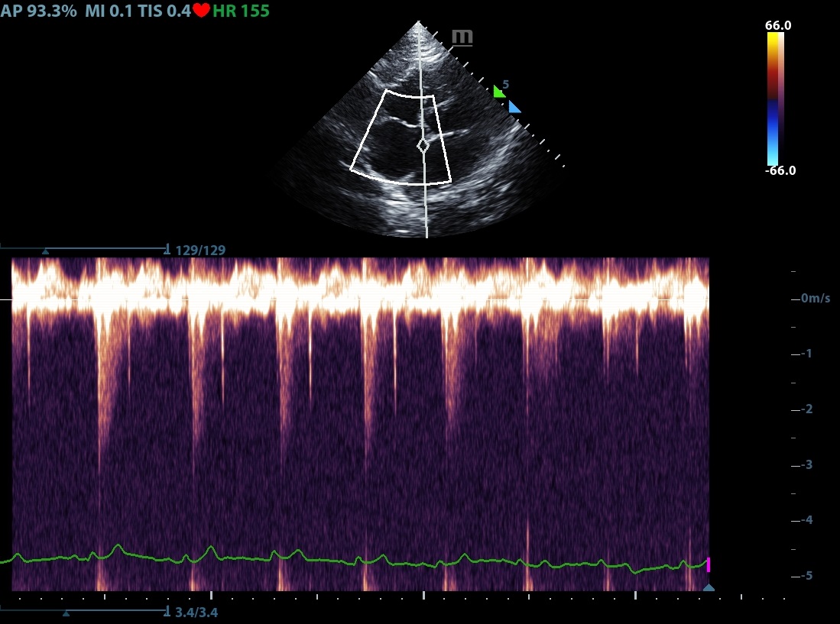Click the depth label '5' beside sector

pyautogui.click(x=506, y=85)
